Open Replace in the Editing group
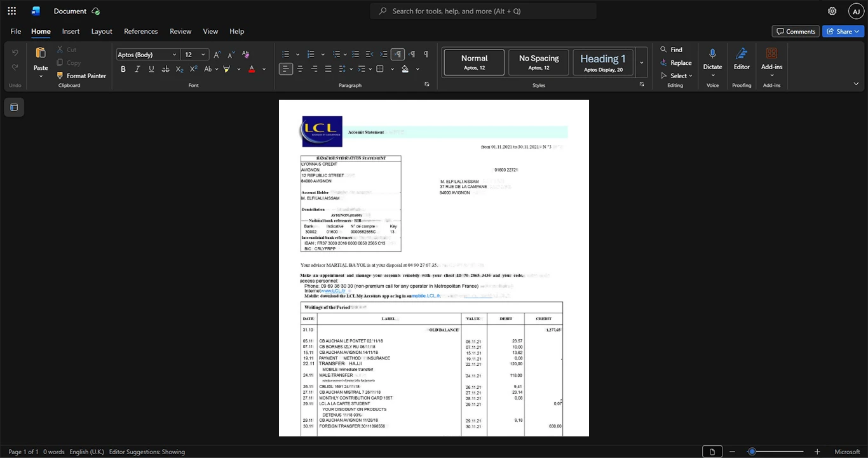Screen dimensions: 868x458 click(675, 63)
